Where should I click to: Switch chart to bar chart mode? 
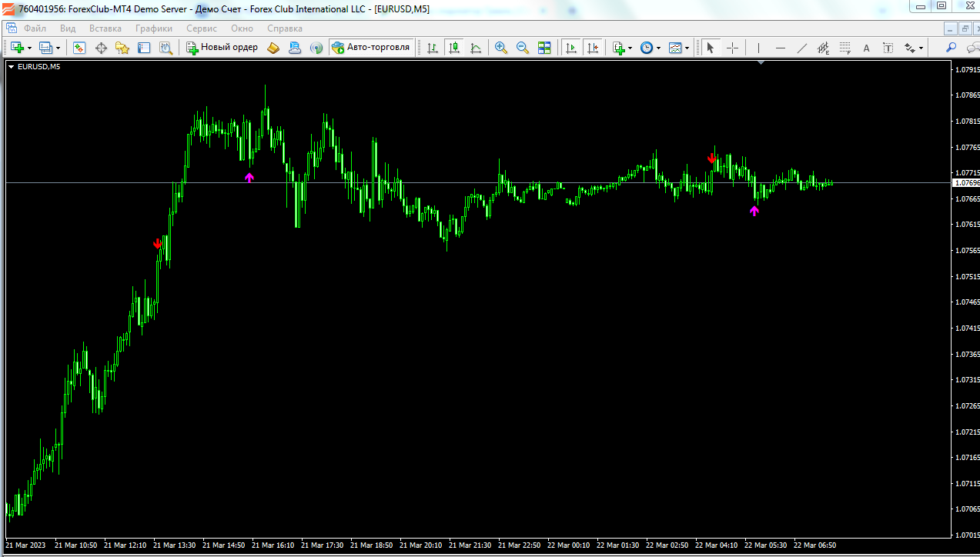pos(433,48)
